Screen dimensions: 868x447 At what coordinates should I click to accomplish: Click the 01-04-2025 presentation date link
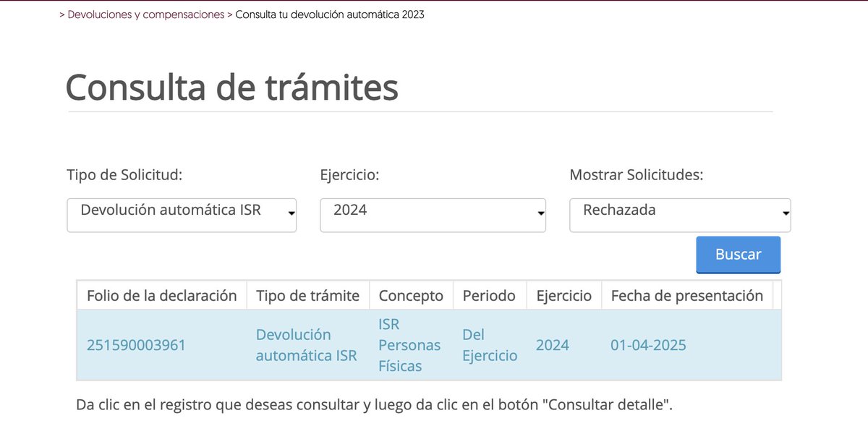[x=647, y=345]
